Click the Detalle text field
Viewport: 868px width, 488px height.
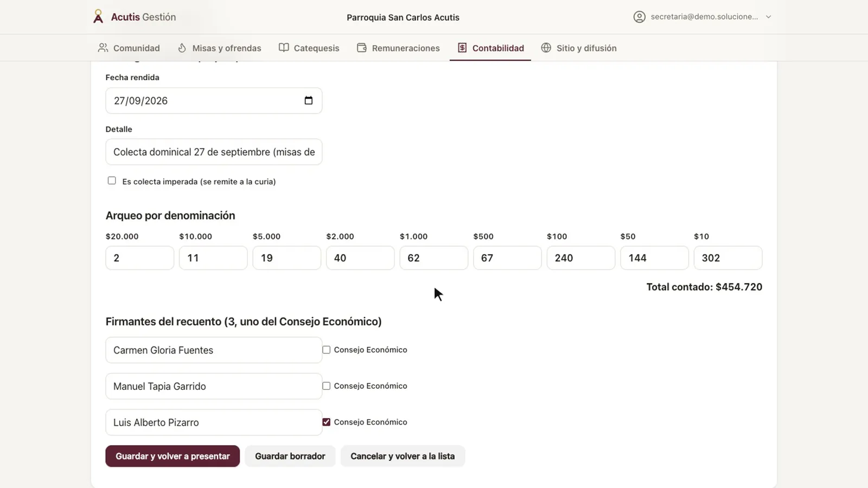[214, 152]
